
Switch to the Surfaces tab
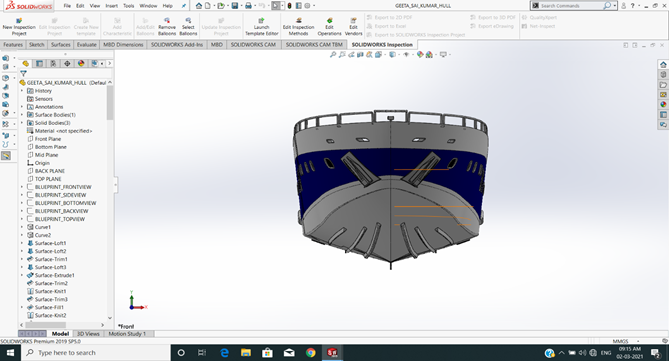point(61,44)
